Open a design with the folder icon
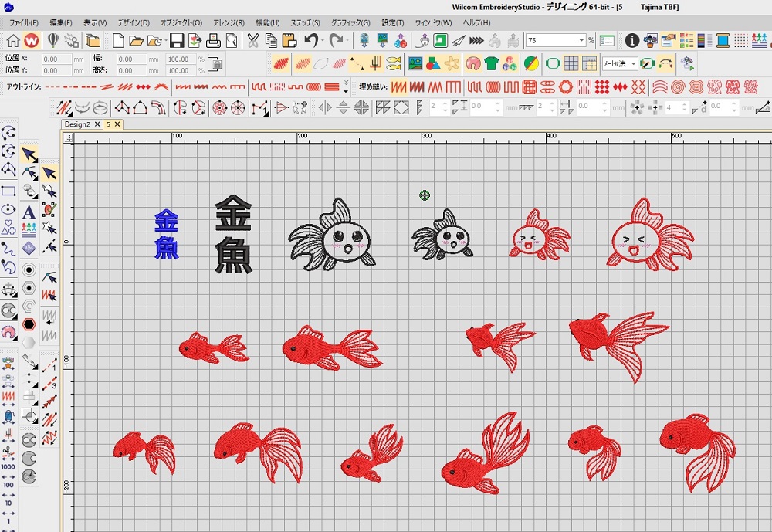 [136, 40]
